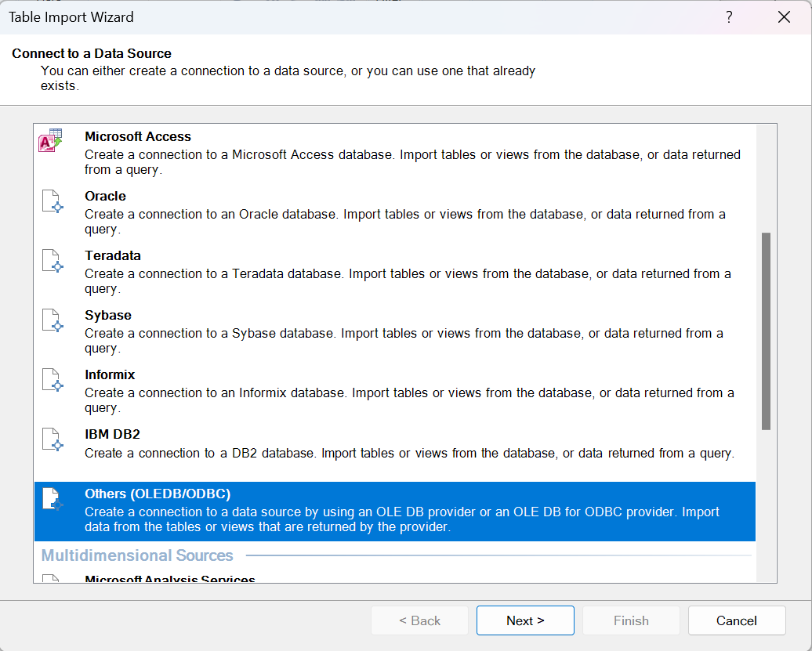This screenshot has width=812, height=651.
Task: Click the Teradata connection description text
Action: [x=408, y=281]
